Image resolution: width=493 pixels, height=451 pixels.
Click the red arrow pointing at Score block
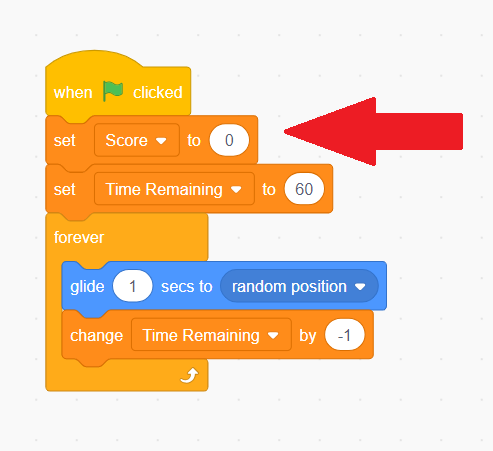[x=373, y=132]
